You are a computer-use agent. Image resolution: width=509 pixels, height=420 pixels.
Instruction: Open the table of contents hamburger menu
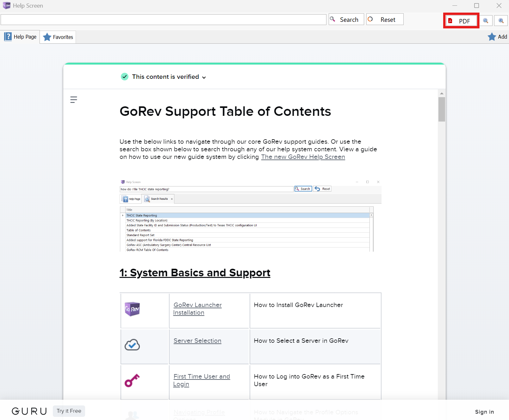(x=74, y=100)
